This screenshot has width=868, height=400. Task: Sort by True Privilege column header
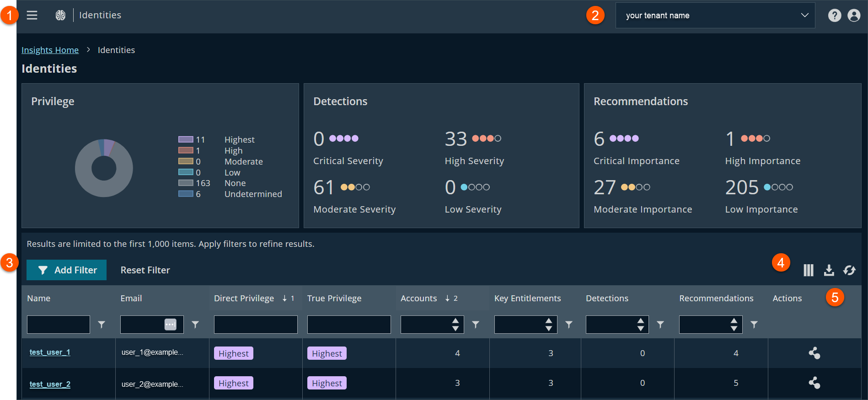(x=334, y=299)
